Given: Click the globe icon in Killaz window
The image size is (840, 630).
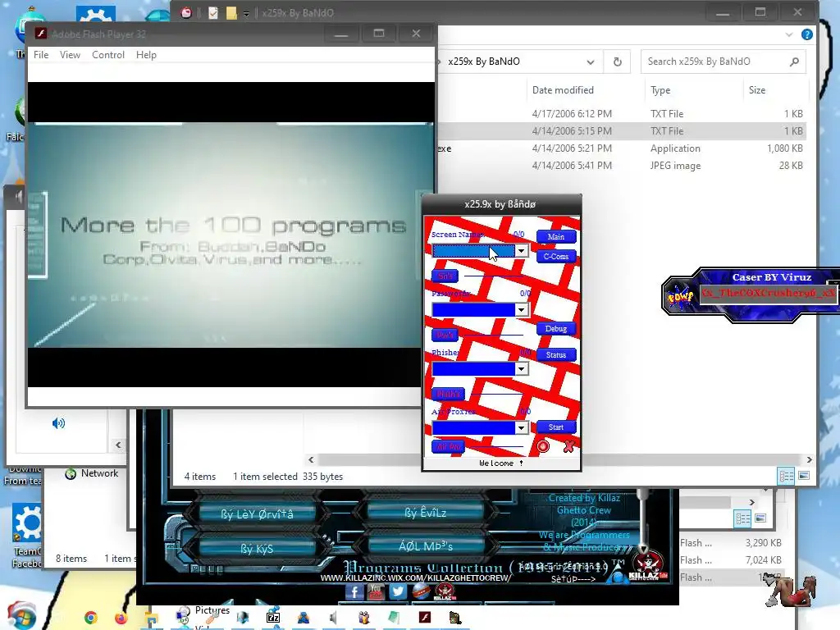Looking at the screenshot, I should [421, 592].
